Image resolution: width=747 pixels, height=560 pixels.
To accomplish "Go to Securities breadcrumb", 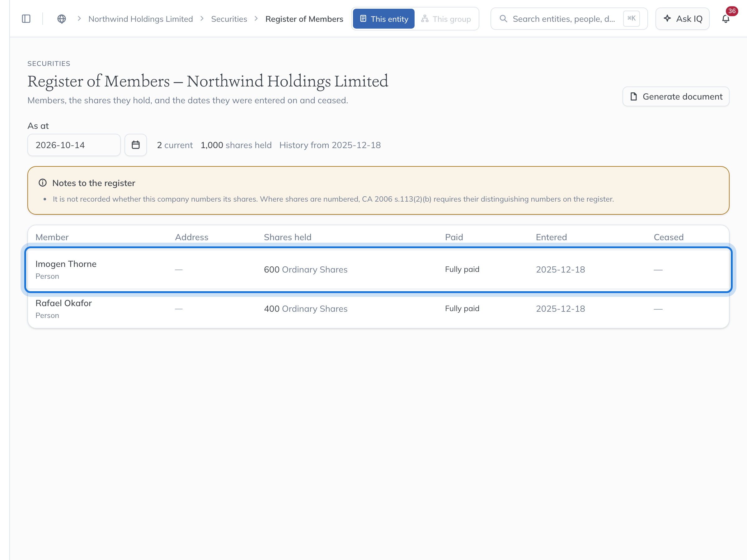I will pyautogui.click(x=229, y=19).
